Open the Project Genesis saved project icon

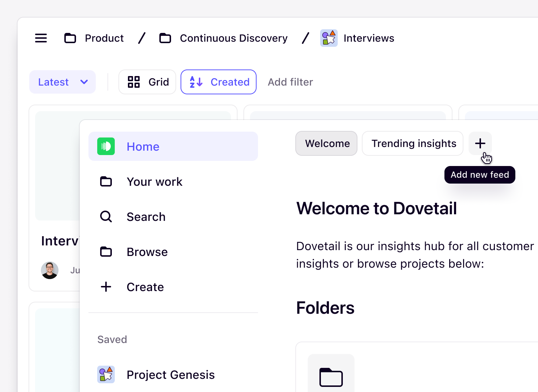[x=106, y=374]
